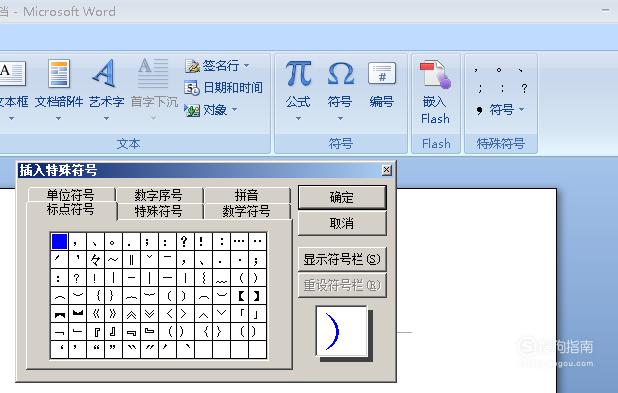Pick the 《 double angle bracket
Viewport: 618px width, 393px height.
click(95, 313)
